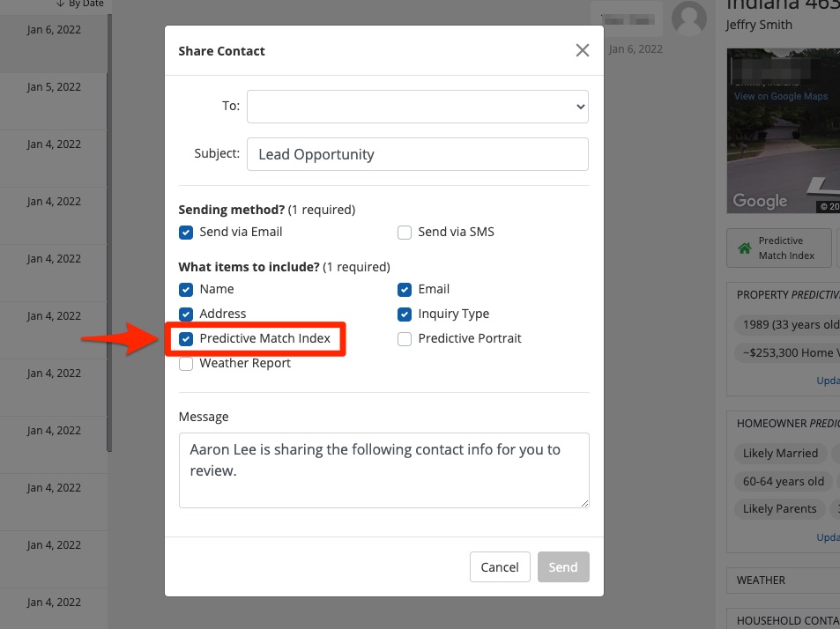The image size is (840, 629).
Task: Open View on Google Maps link
Action: pos(780,96)
